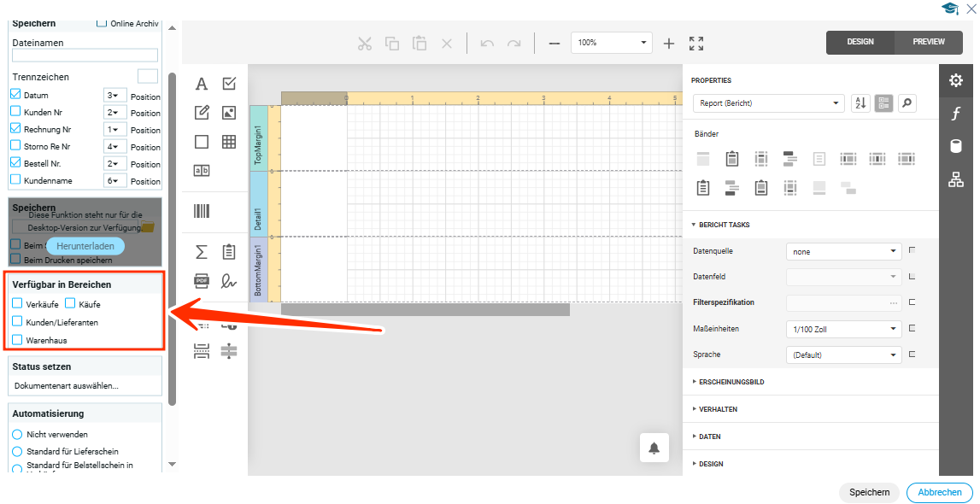Choose the Barcode control icon
Screen dimensions: 980x504
tap(202, 211)
